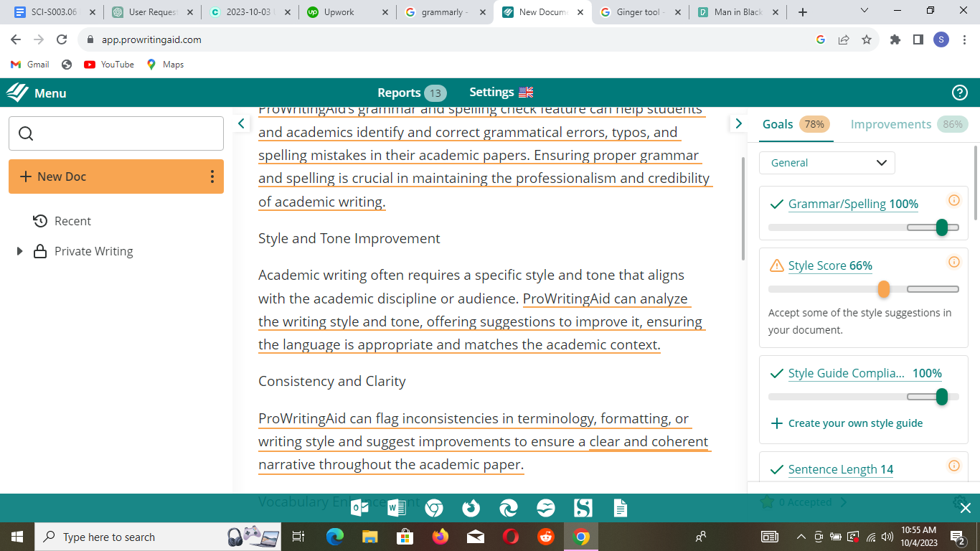Click the Recent history icon in sidebar
Viewport: 980px width, 551px height.
pos(39,221)
